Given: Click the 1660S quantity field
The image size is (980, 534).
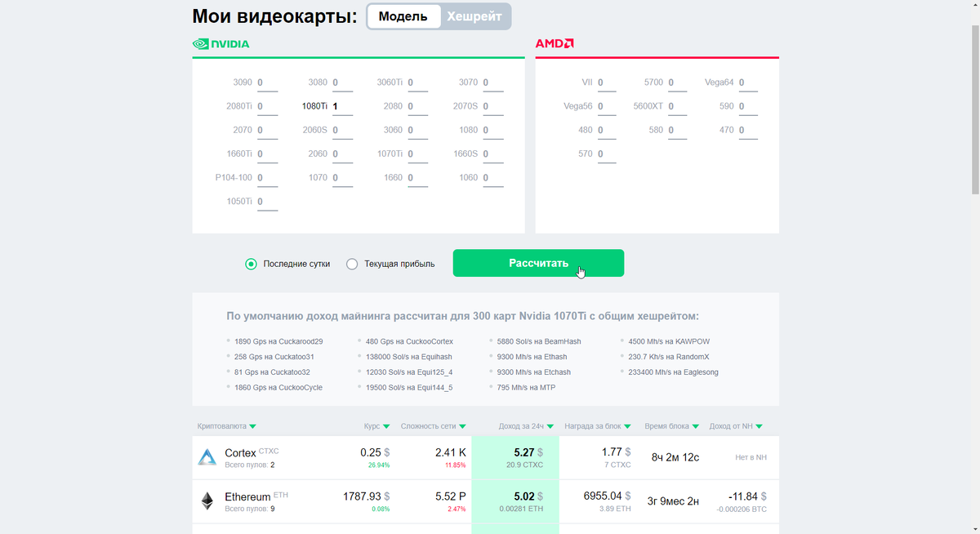Looking at the screenshot, I should point(492,154).
